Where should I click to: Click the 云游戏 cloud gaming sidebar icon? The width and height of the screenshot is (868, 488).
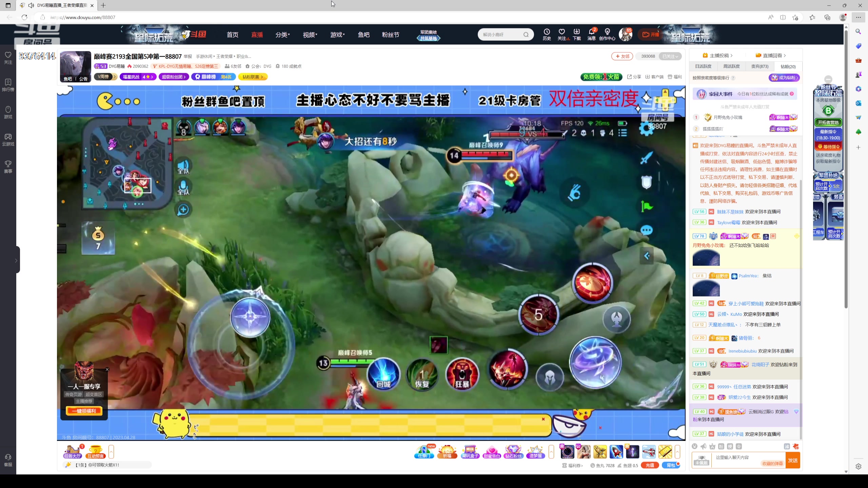tap(8, 139)
